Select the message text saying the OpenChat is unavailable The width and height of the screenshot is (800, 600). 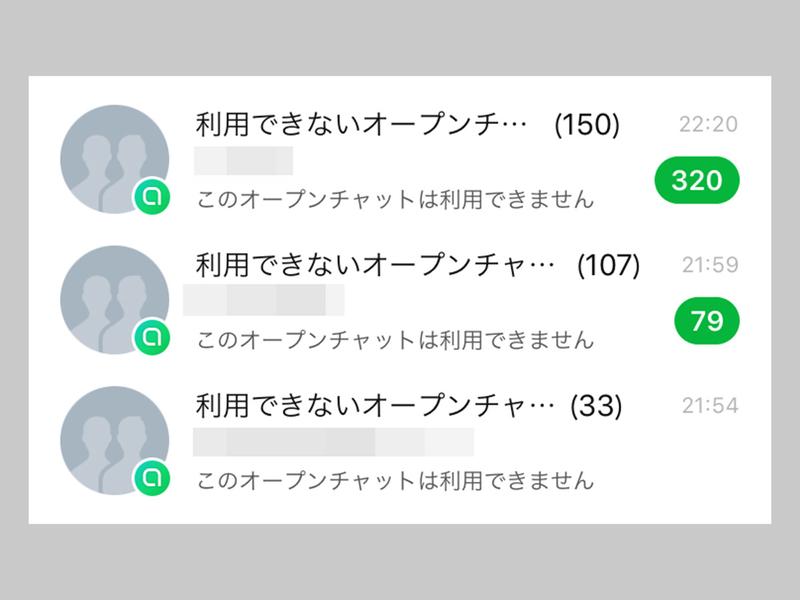(398, 200)
